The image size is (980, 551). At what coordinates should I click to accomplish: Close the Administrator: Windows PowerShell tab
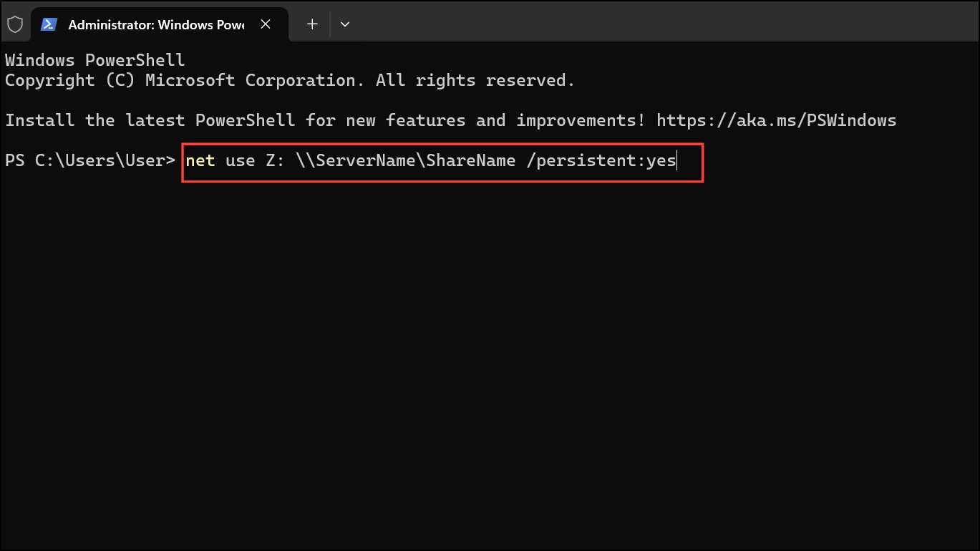[x=266, y=24]
